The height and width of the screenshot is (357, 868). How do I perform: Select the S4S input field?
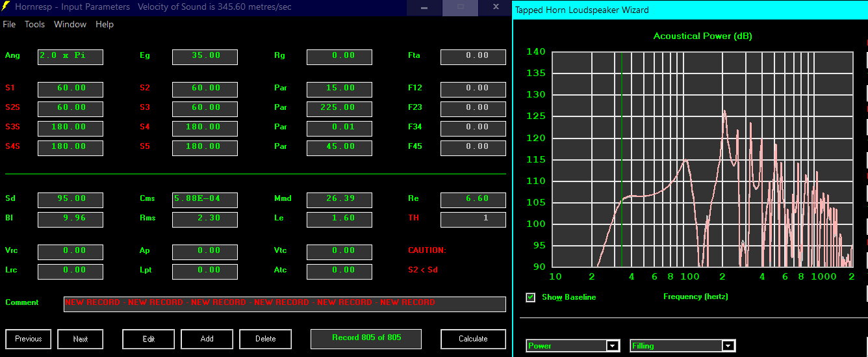click(70, 148)
